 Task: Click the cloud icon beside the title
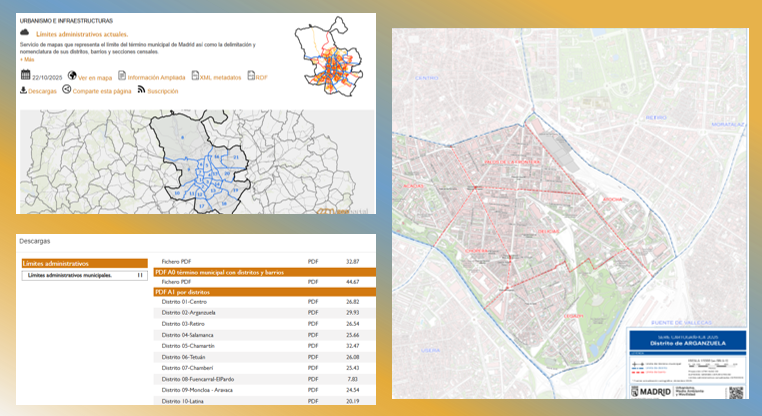pyautogui.click(x=25, y=33)
